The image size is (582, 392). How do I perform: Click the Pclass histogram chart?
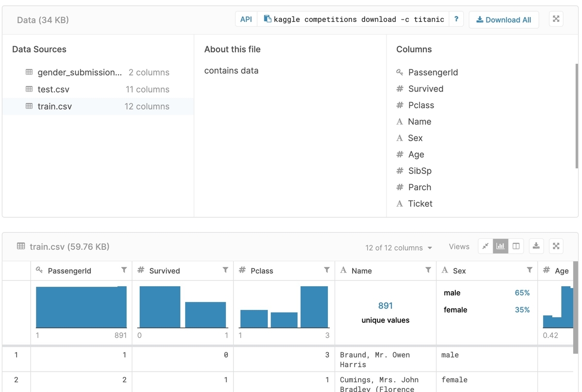[x=284, y=307]
